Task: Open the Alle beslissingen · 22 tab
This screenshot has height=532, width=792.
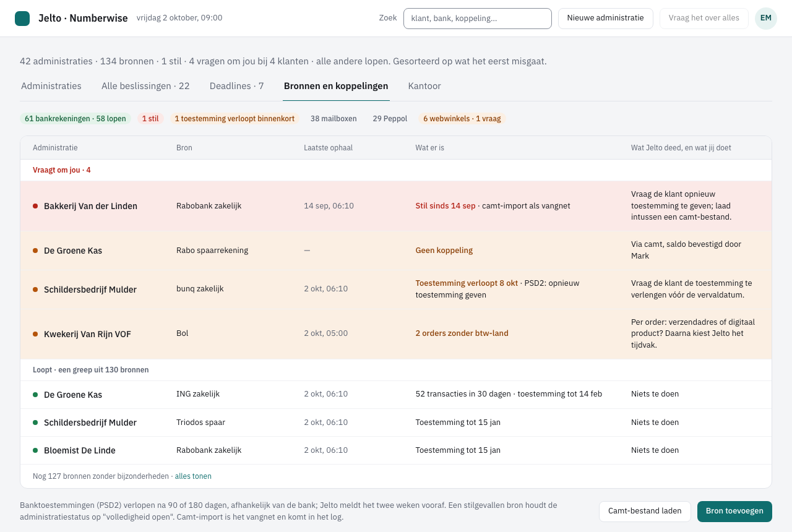Action: coord(145,86)
